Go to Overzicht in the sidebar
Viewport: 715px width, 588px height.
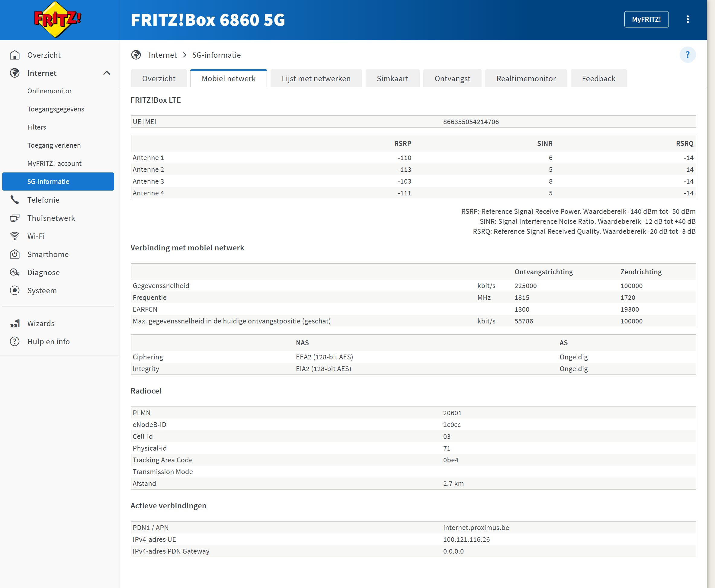(44, 55)
